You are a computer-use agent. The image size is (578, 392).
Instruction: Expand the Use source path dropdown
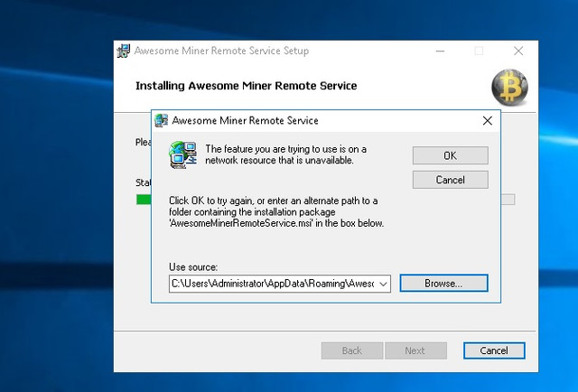click(x=383, y=284)
